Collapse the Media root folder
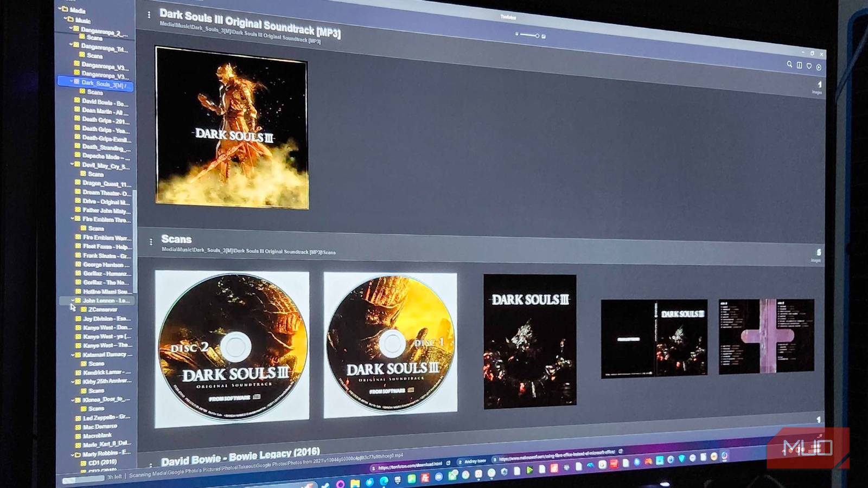868x488 pixels. point(60,9)
